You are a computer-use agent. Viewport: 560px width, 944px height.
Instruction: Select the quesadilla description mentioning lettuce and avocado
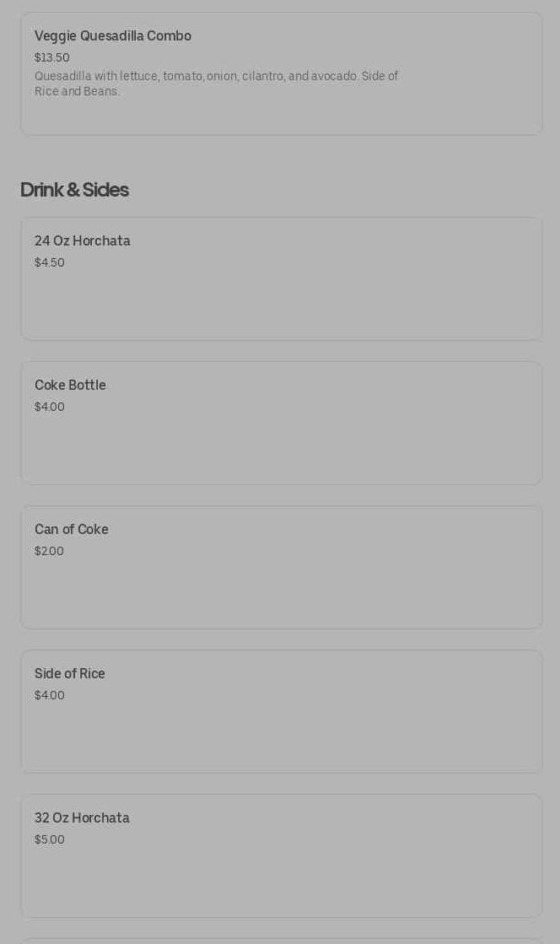click(x=216, y=84)
